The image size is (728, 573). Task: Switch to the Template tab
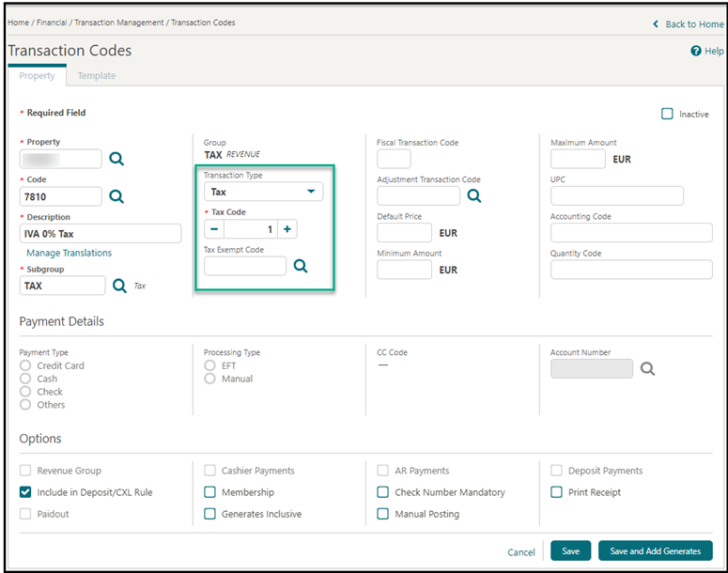tap(97, 76)
